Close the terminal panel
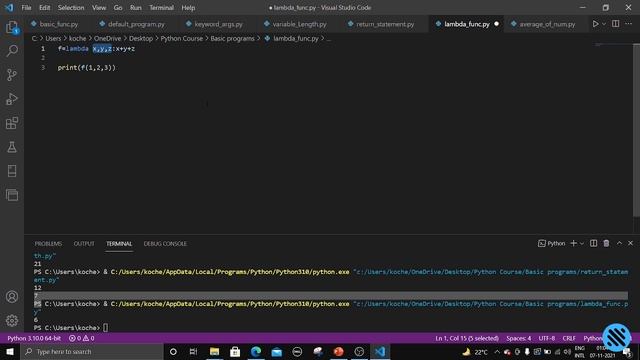The height and width of the screenshot is (360, 640). pyautogui.click(x=630, y=243)
